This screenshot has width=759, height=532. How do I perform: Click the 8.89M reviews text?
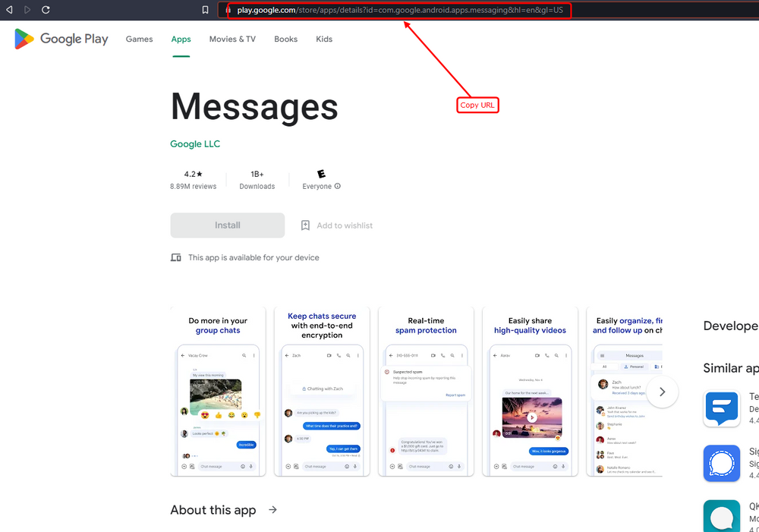[193, 187]
